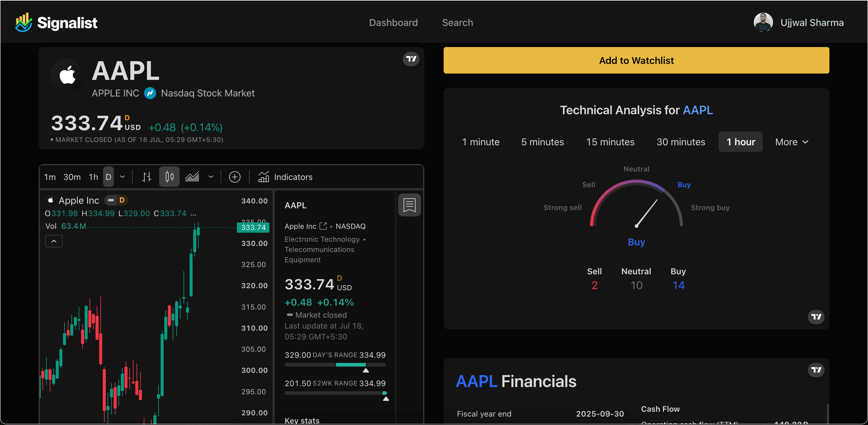The image size is (868, 425).
Task: Click the 333.74 current price label on axis
Action: tap(253, 227)
